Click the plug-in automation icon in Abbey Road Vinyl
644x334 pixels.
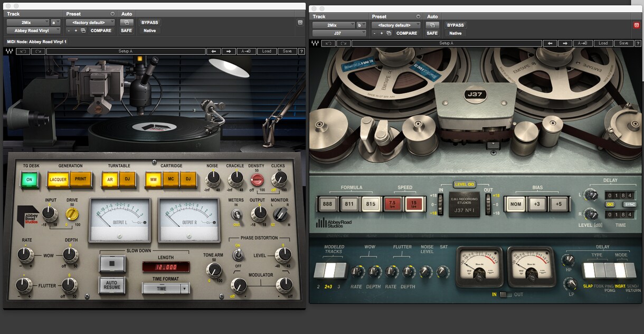pyautogui.click(x=127, y=23)
